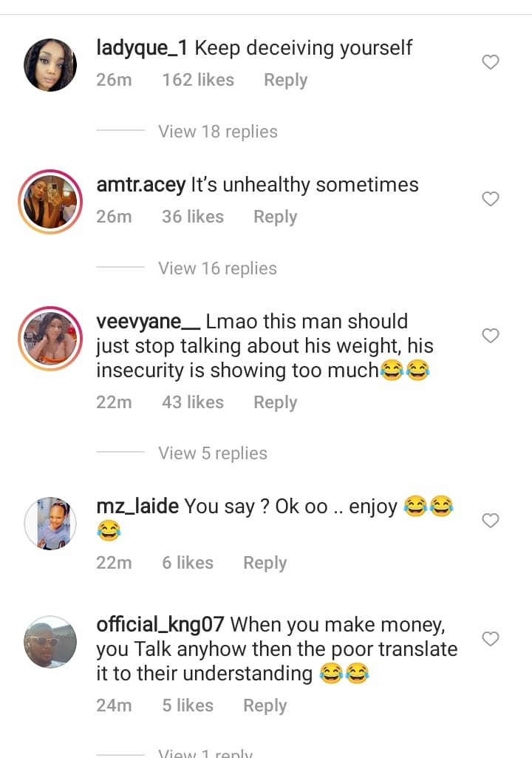View veevyane__'s story ring avatar
This screenshot has width=532, height=758.
[x=50, y=338]
